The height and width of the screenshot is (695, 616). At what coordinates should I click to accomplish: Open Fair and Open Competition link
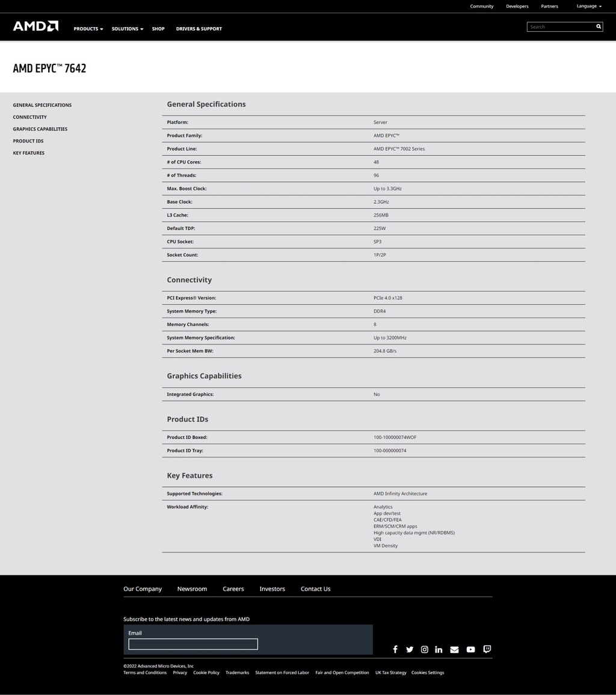click(342, 672)
